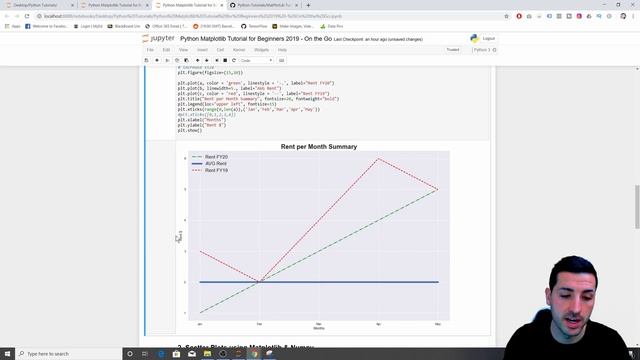
Task: Open the View menu
Action: tap(183, 50)
